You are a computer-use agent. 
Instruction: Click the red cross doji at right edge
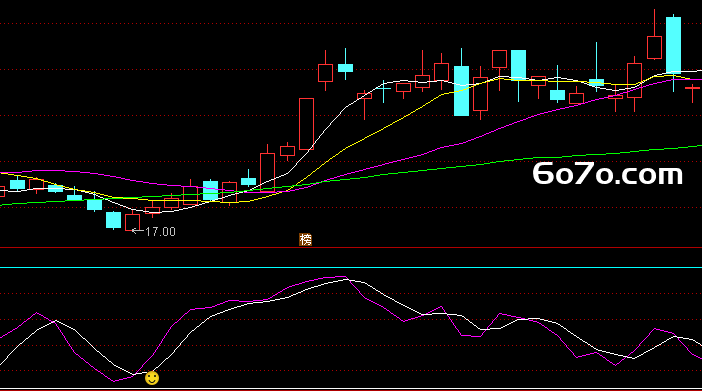pyautogui.click(x=692, y=88)
